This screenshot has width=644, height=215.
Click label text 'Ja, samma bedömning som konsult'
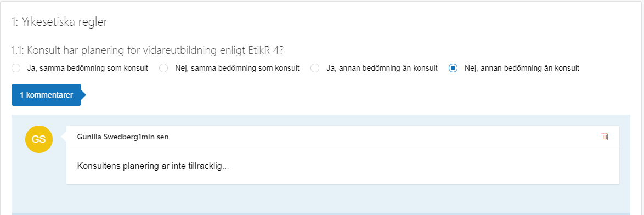[x=87, y=68]
